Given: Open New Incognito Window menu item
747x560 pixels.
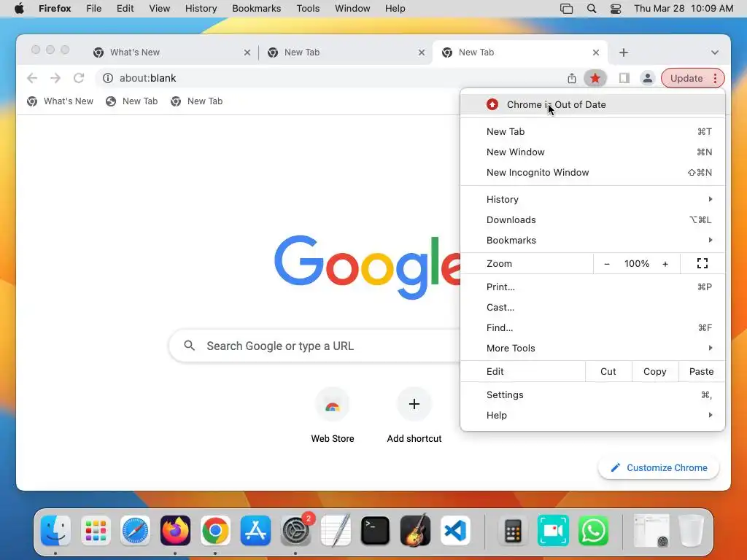Looking at the screenshot, I should (x=592, y=172).
